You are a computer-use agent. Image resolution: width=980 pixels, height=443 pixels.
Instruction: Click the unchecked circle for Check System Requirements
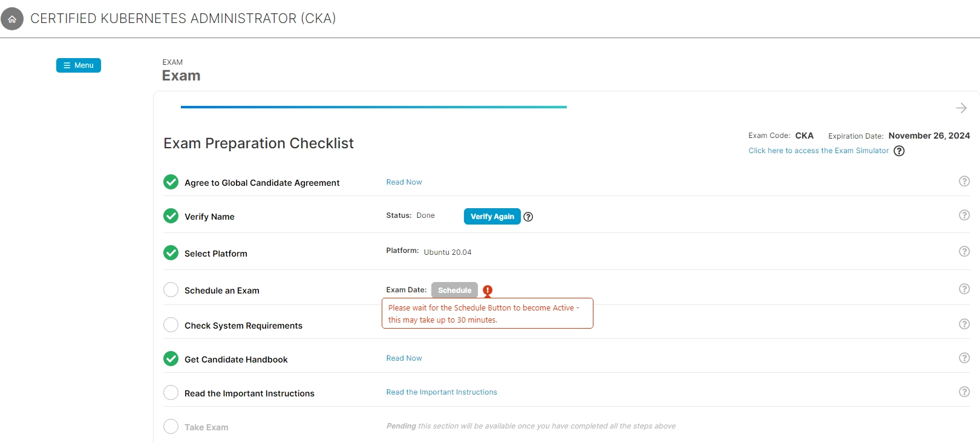click(171, 325)
